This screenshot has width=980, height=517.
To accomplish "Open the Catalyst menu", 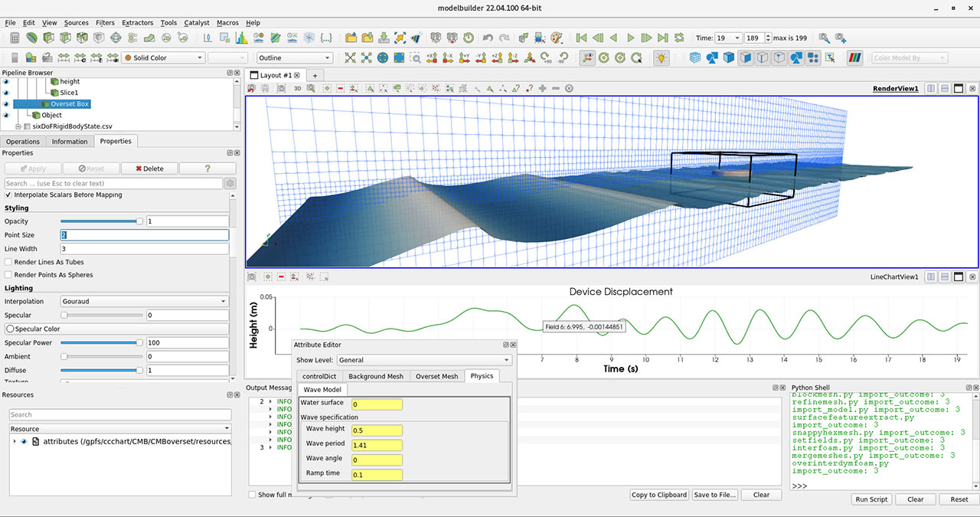I will tap(196, 22).
